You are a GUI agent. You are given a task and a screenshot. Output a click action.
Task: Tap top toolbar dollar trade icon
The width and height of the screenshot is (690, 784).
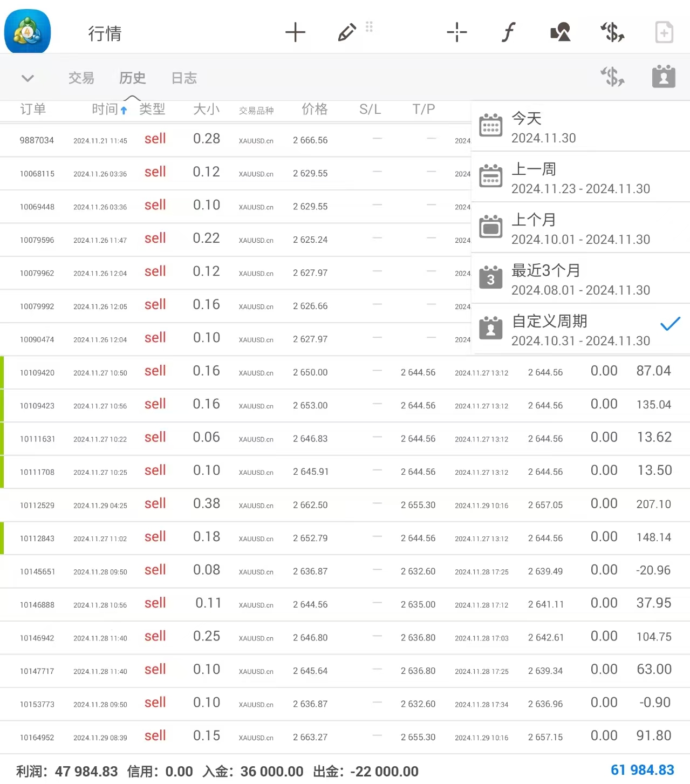pos(612,32)
